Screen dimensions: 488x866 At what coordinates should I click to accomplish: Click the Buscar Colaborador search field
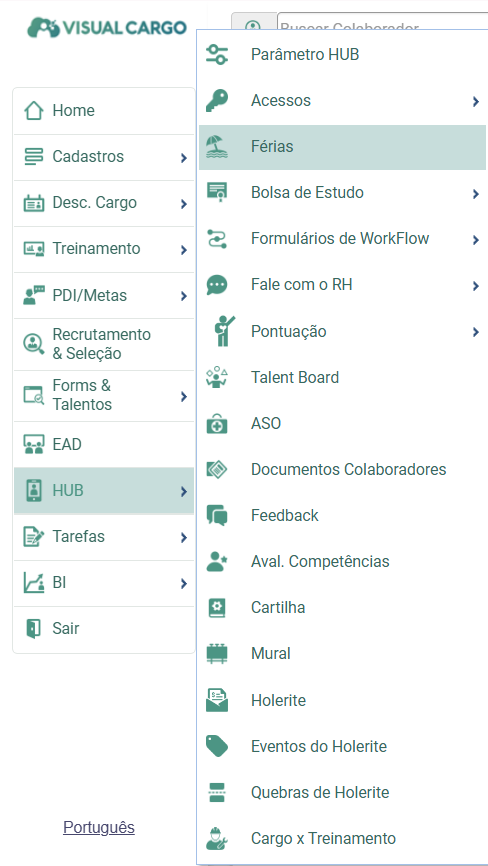(x=383, y=22)
